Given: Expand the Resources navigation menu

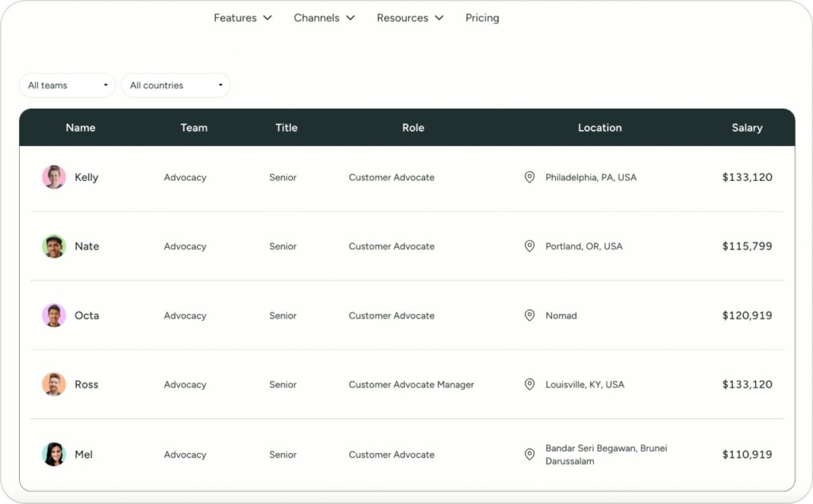Looking at the screenshot, I should [410, 17].
